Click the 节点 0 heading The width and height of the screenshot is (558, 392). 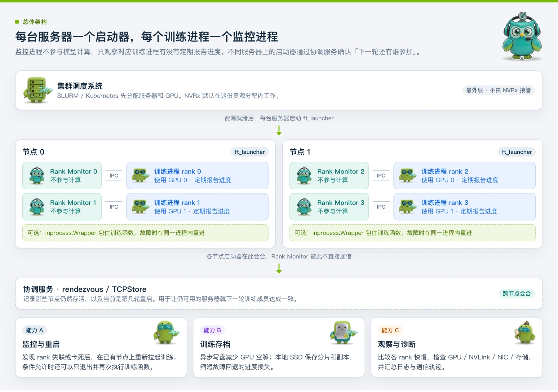pyautogui.click(x=33, y=152)
